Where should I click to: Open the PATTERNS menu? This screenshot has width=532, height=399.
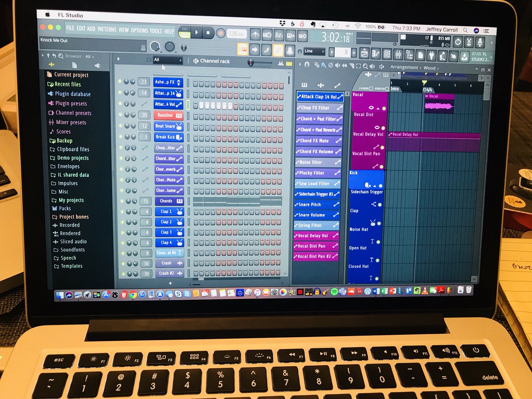click(107, 30)
